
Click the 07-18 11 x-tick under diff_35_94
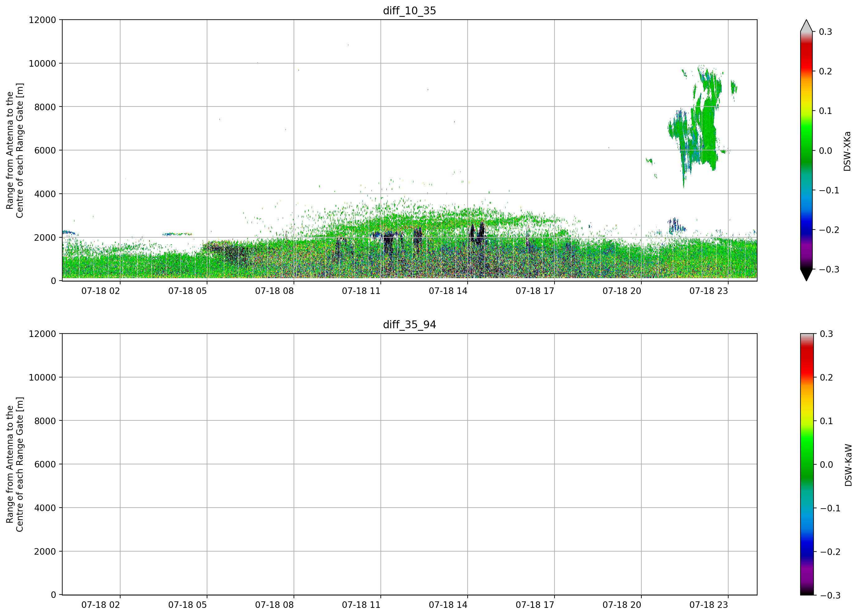(361, 605)
